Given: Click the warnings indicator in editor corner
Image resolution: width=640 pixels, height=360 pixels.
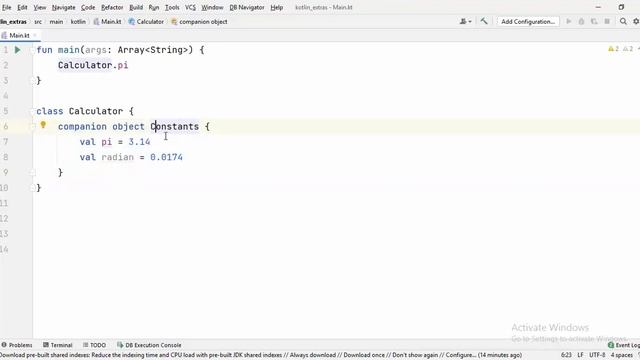Looking at the screenshot, I should [x=620, y=49].
